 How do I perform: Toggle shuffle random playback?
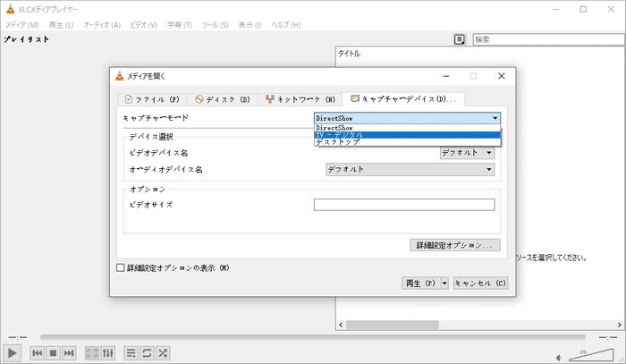(163, 353)
